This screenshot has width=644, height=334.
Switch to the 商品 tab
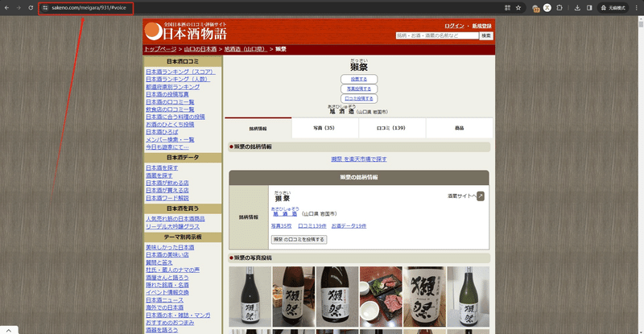point(459,128)
